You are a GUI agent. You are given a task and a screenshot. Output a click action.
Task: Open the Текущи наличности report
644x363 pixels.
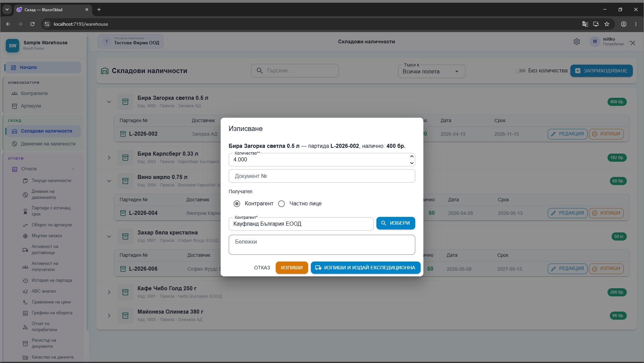pyautogui.click(x=51, y=181)
